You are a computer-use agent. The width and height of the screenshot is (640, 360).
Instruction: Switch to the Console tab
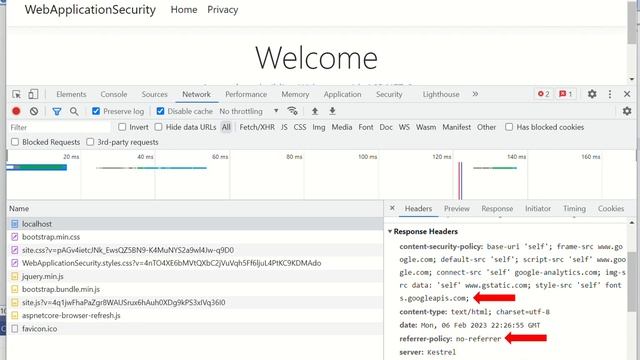(x=114, y=94)
